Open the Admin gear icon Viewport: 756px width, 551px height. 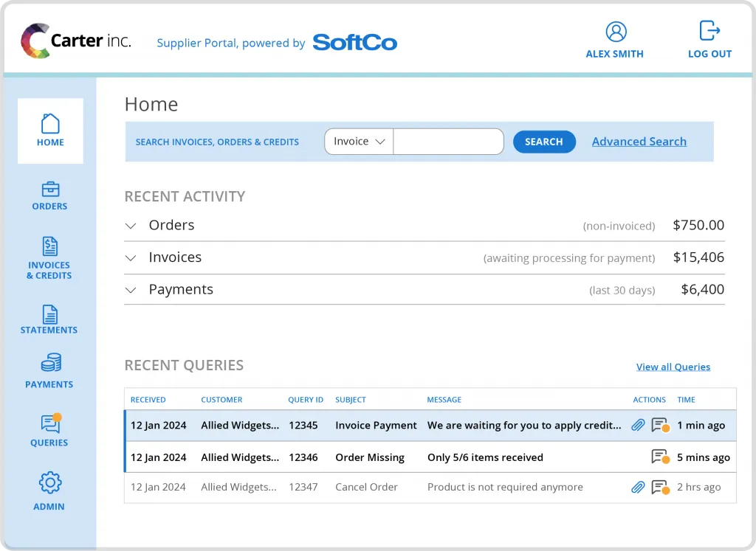pyautogui.click(x=49, y=483)
